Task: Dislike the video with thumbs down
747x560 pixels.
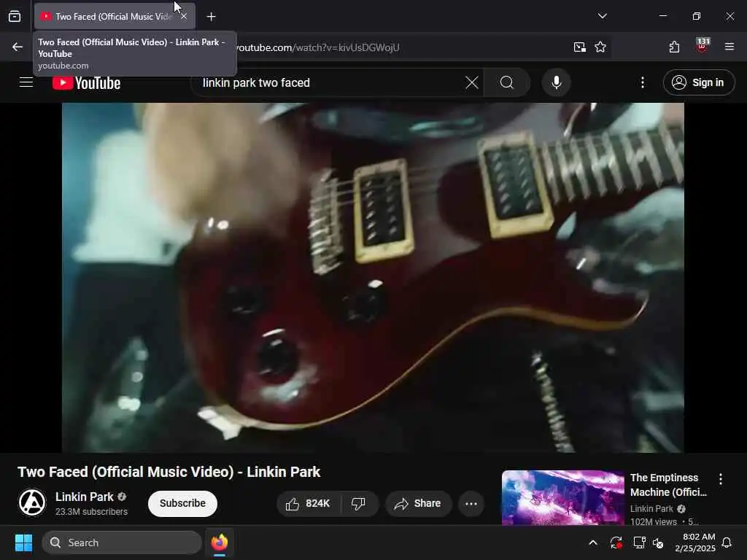Action: point(358,503)
